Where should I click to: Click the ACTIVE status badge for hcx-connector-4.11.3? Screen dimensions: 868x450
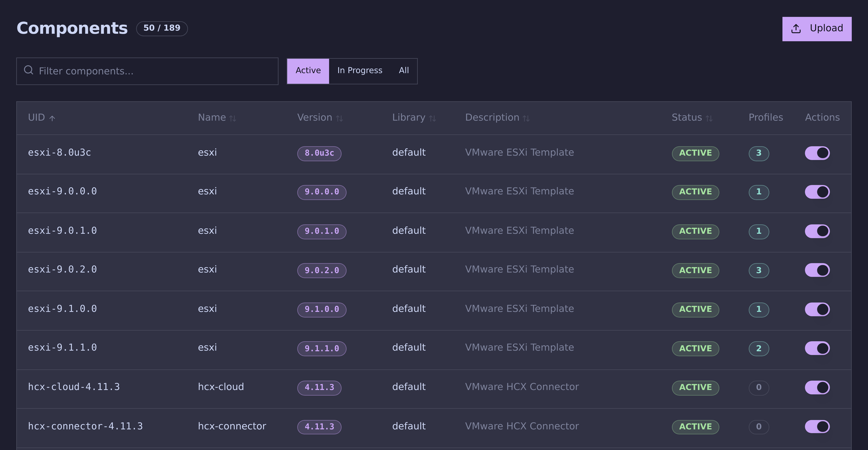pos(695,427)
